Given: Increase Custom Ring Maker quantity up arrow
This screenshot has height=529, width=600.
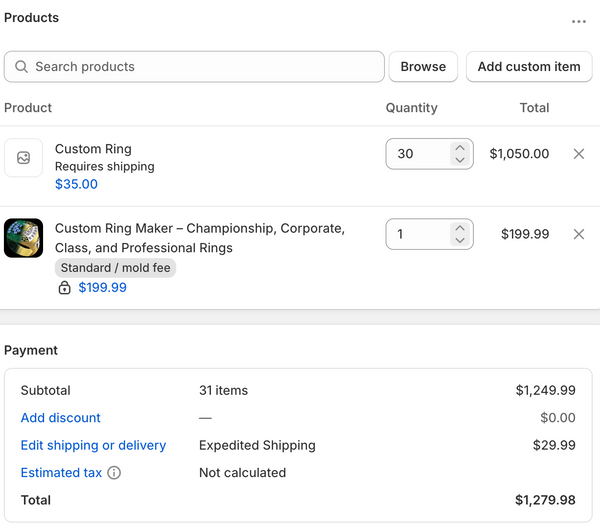Looking at the screenshot, I should (x=460, y=228).
